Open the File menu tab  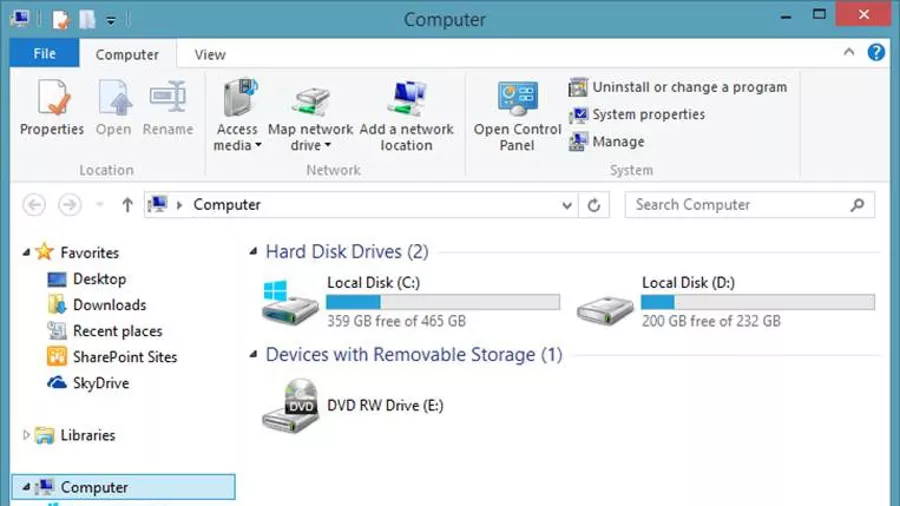44,54
